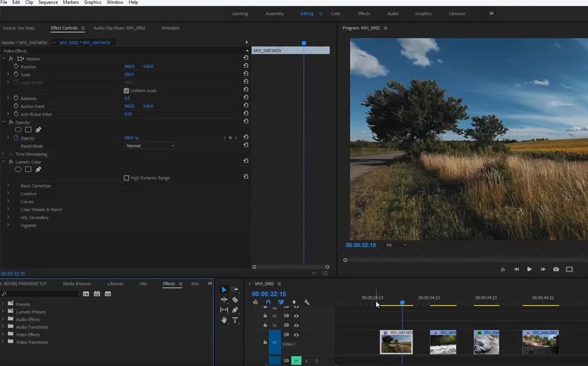The width and height of the screenshot is (588, 366).
Task: Enable High Dynamic Range checkbox
Action: (x=126, y=178)
